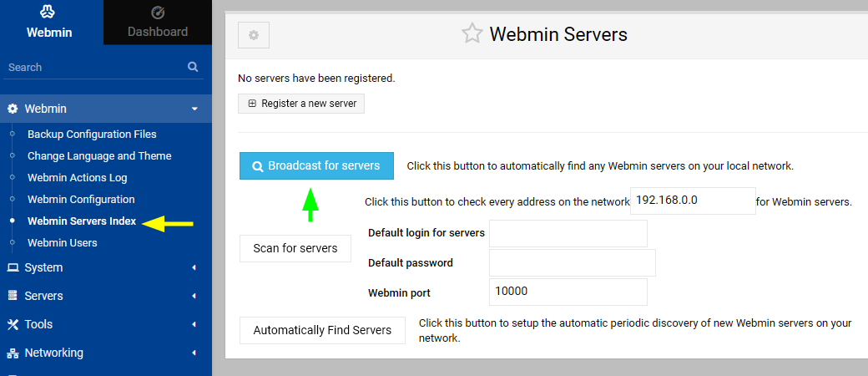The height and width of the screenshot is (376, 868).
Task: Click the Networking category icon
Action: (x=13, y=353)
